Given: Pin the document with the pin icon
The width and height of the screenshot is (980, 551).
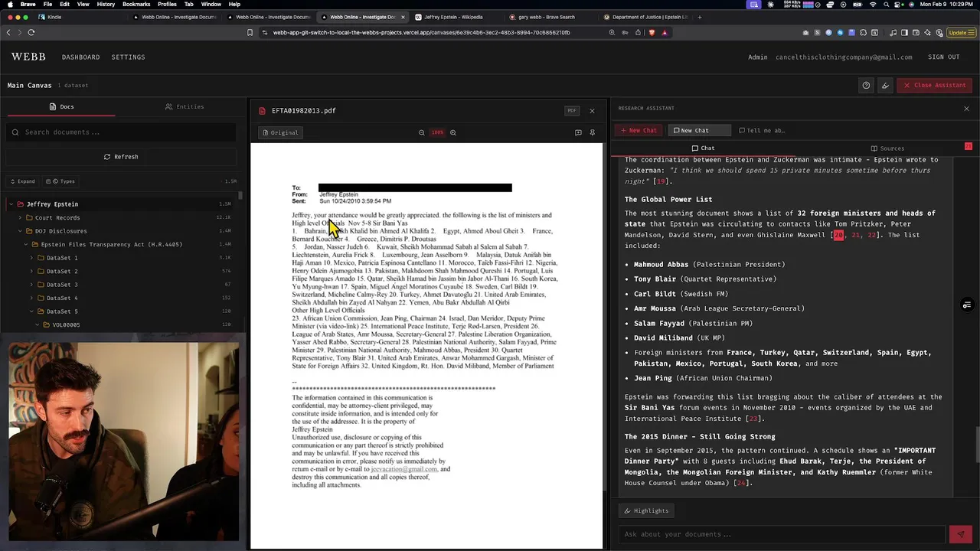Looking at the screenshot, I should [x=592, y=132].
